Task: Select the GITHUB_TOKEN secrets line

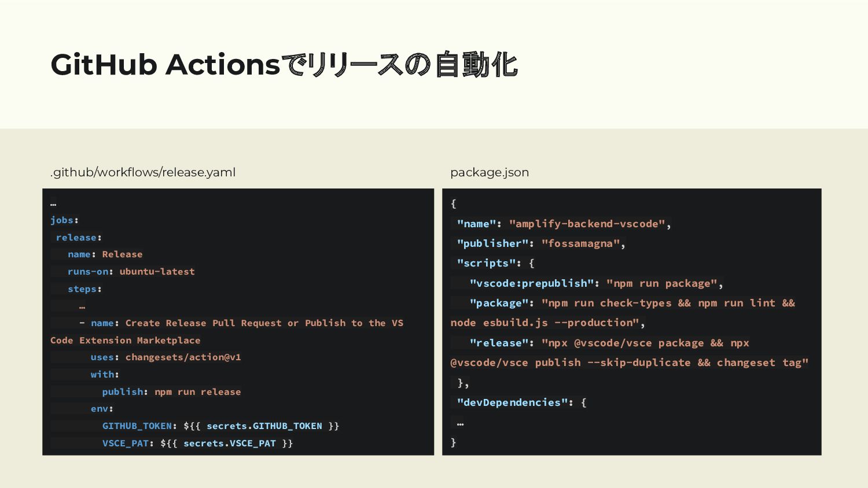Action: (x=220, y=426)
